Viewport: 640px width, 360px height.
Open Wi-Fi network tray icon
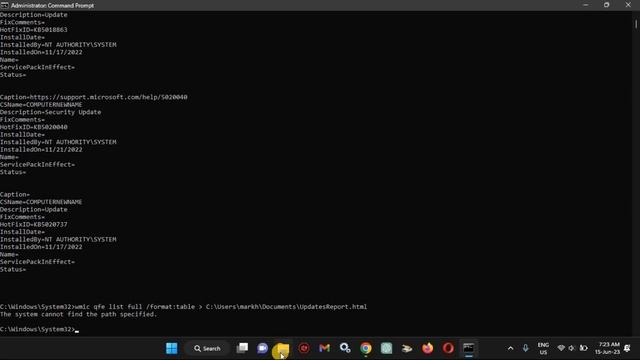(561, 348)
